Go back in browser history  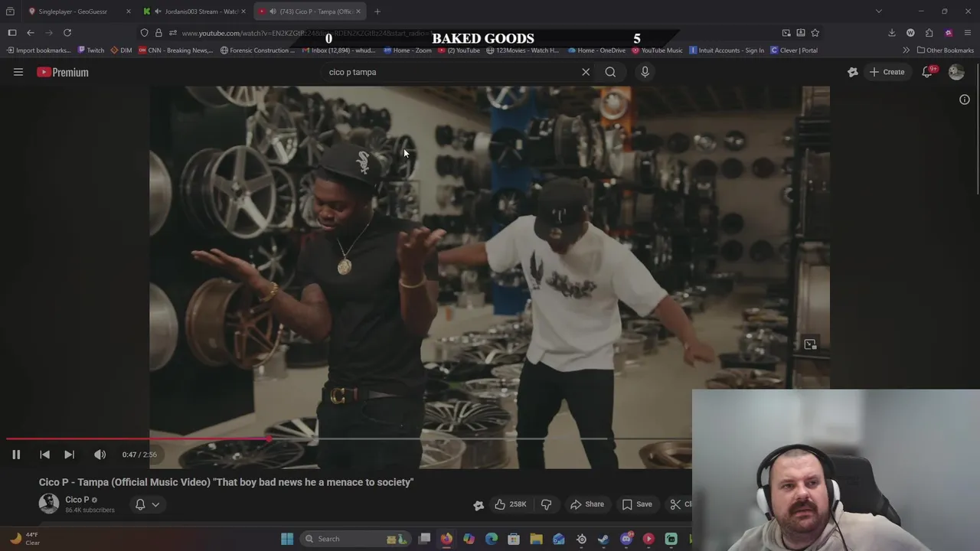point(31,33)
